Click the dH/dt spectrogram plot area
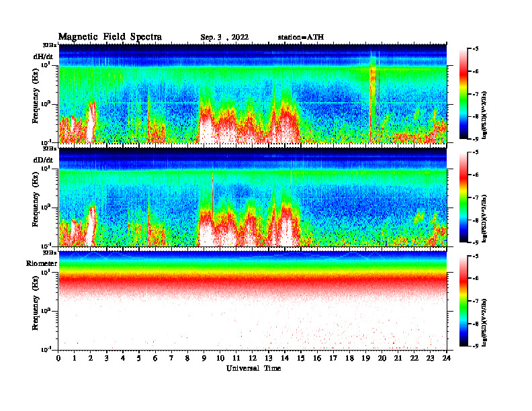 [x=253, y=93]
